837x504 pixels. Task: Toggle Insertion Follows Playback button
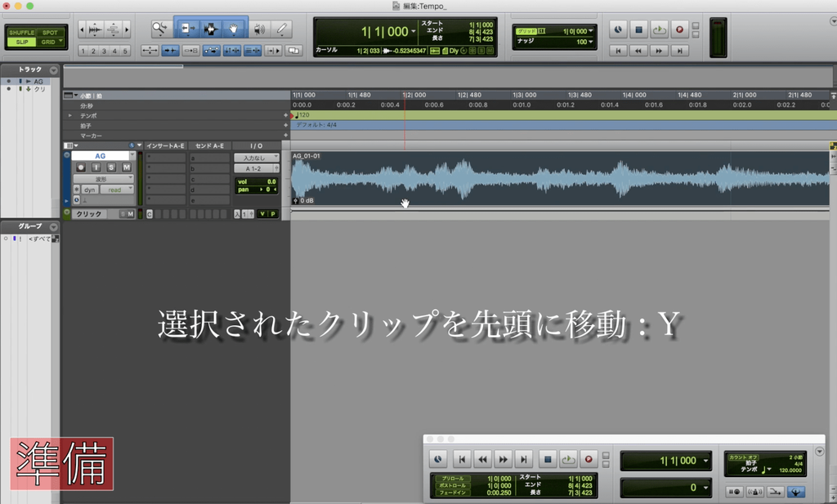(x=273, y=51)
